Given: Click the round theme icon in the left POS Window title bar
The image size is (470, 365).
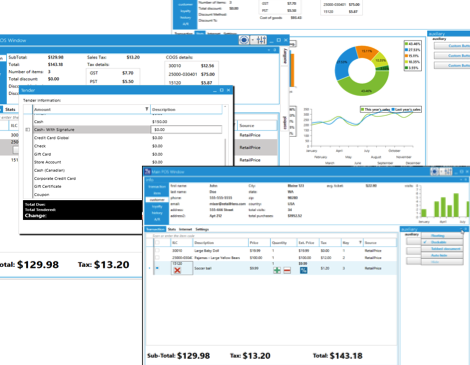Looking at the screenshot, I should click(x=244, y=40).
